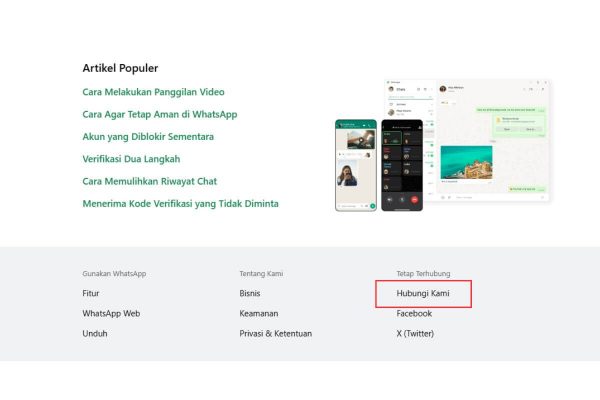Open Menerima Kode Verifikasi yang Tidak Diminta
This screenshot has height=400, width=600.
point(181,204)
